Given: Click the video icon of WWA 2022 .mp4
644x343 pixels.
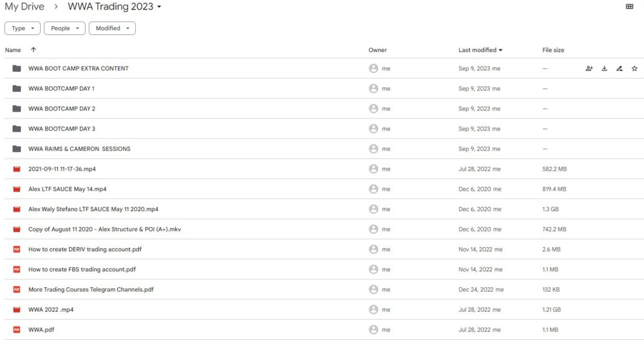Looking at the screenshot, I should point(16,310).
